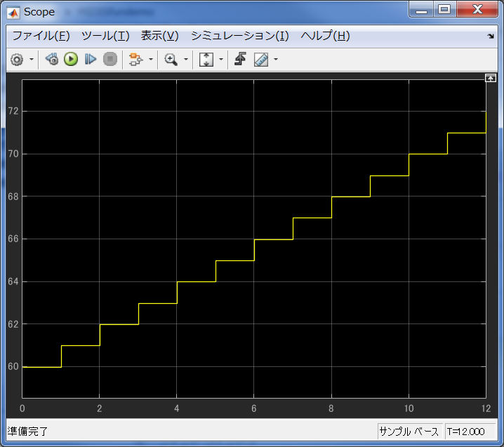
Task: Click the サンプル ベース status field
Action: click(409, 432)
